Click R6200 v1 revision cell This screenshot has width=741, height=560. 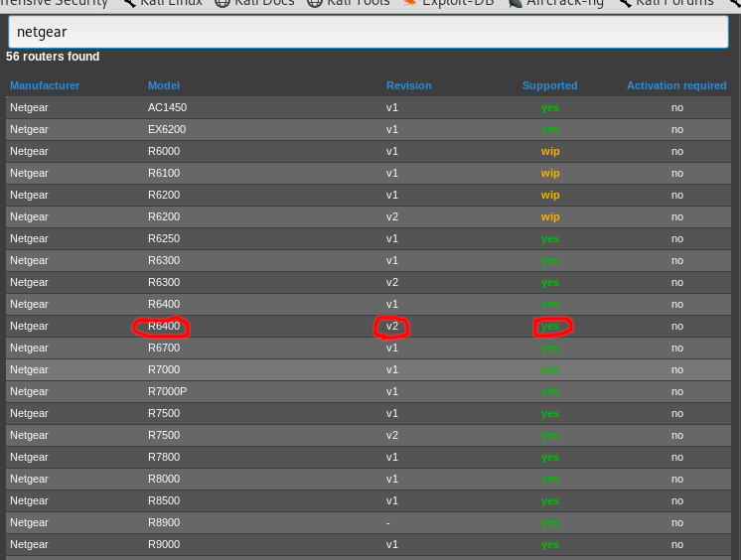(x=392, y=195)
